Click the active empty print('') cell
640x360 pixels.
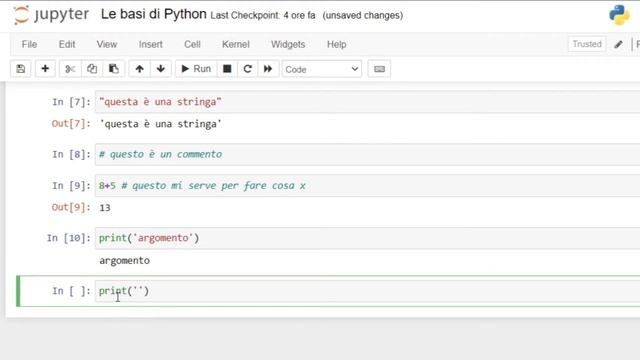tap(367, 291)
